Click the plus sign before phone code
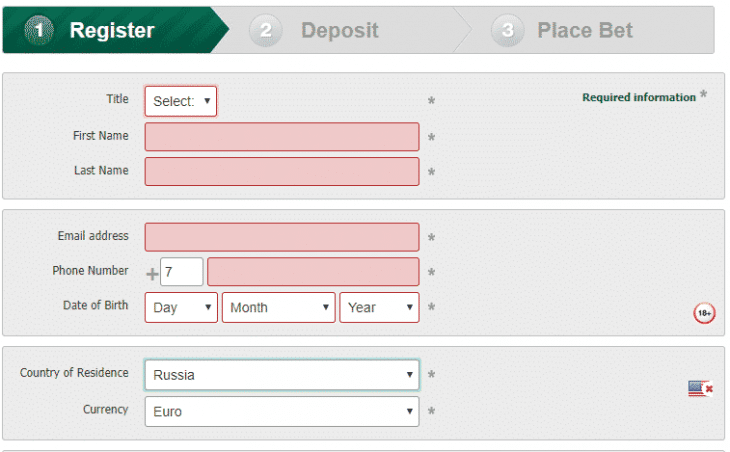 tap(152, 274)
